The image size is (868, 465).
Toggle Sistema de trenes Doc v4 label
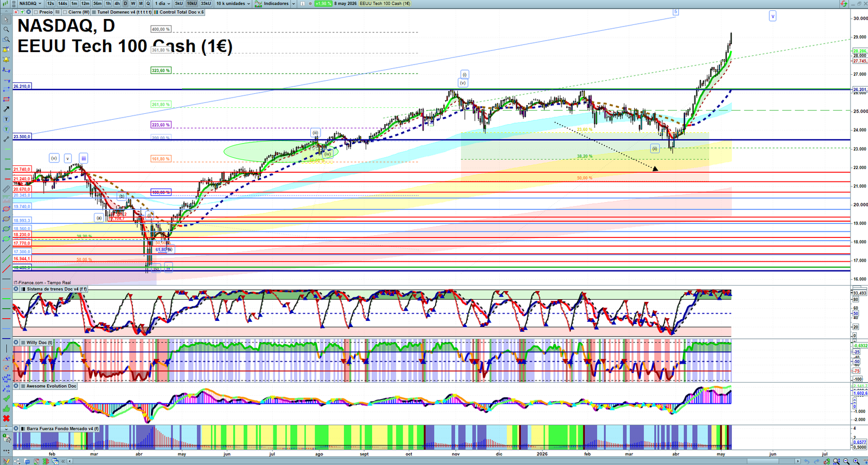coord(56,289)
